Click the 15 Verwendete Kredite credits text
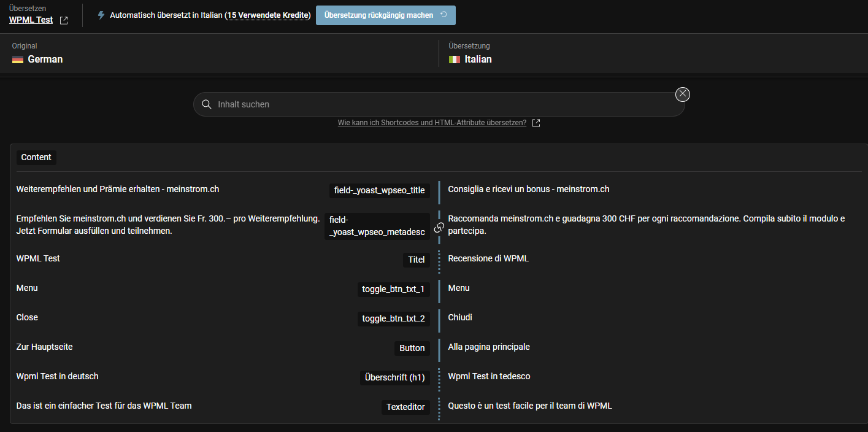The image size is (868, 432). pyautogui.click(x=267, y=15)
